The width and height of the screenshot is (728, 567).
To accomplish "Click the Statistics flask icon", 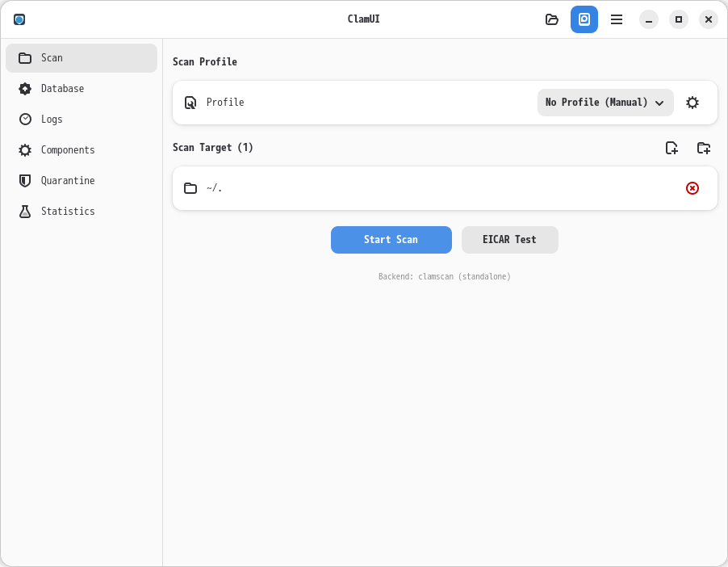I will tap(25, 212).
